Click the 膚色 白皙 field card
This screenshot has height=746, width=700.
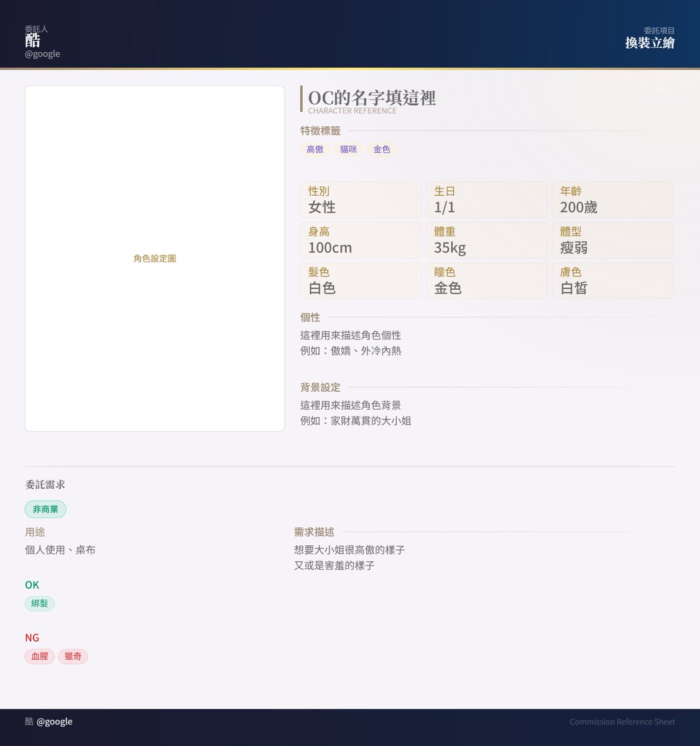click(613, 280)
